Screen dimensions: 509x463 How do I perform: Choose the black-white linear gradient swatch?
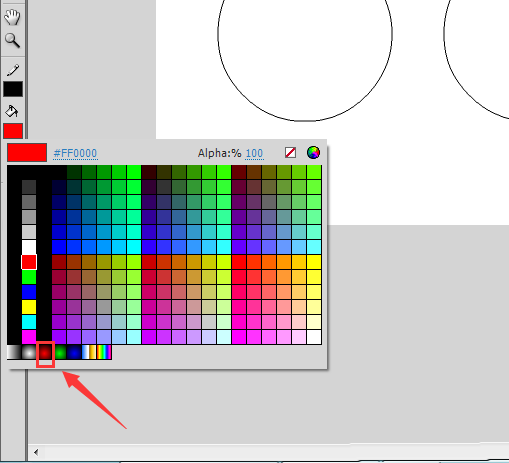(x=14, y=352)
